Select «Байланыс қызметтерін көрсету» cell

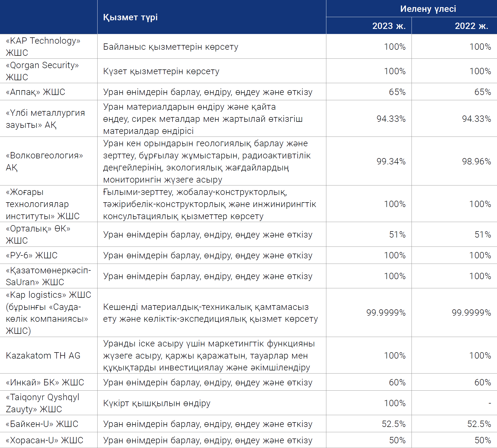[x=171, y=47]
